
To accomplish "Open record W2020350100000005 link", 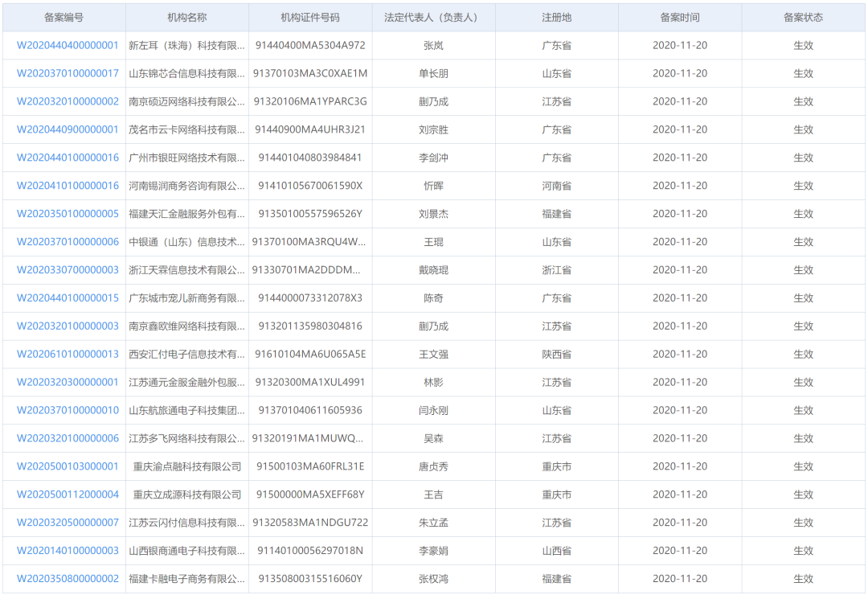I will (x=68, y=214).
